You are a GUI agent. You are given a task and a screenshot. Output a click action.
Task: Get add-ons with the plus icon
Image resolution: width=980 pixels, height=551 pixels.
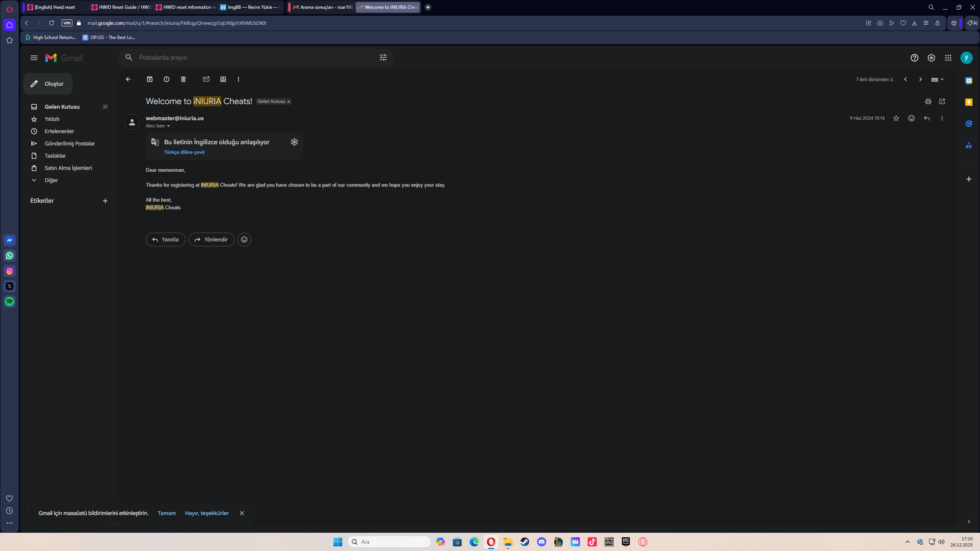[x=969, y=179]
